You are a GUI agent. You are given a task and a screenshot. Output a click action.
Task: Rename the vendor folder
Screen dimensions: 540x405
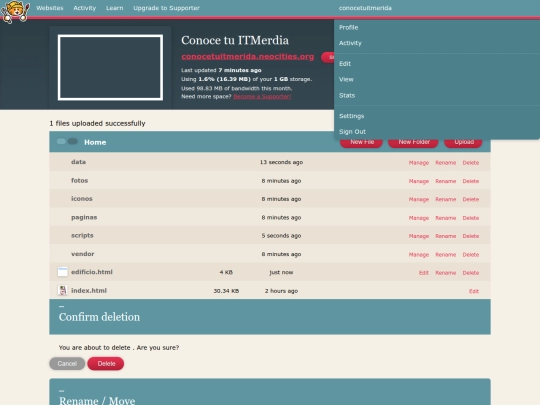pyautogui.click(x=446, y=255)
